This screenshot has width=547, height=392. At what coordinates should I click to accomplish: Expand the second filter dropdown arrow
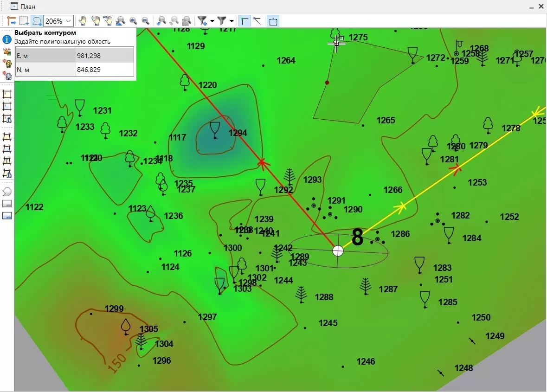pos(232,21)
